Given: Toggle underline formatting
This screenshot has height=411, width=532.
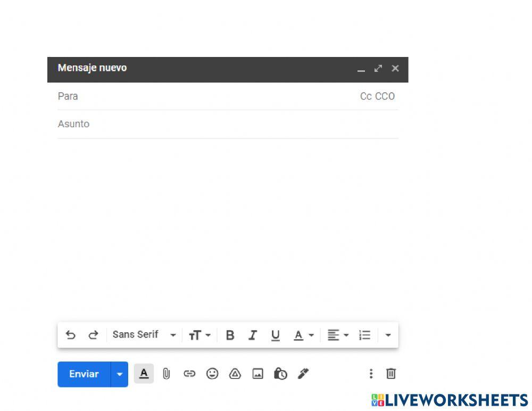Looking at the screenshot, I should tap(275, 335).
